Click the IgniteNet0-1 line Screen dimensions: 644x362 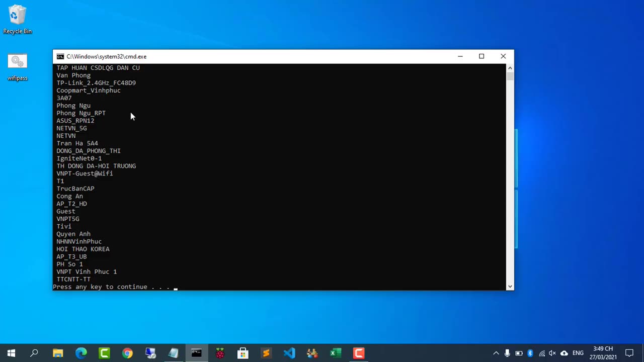click(x=79, y=158)
